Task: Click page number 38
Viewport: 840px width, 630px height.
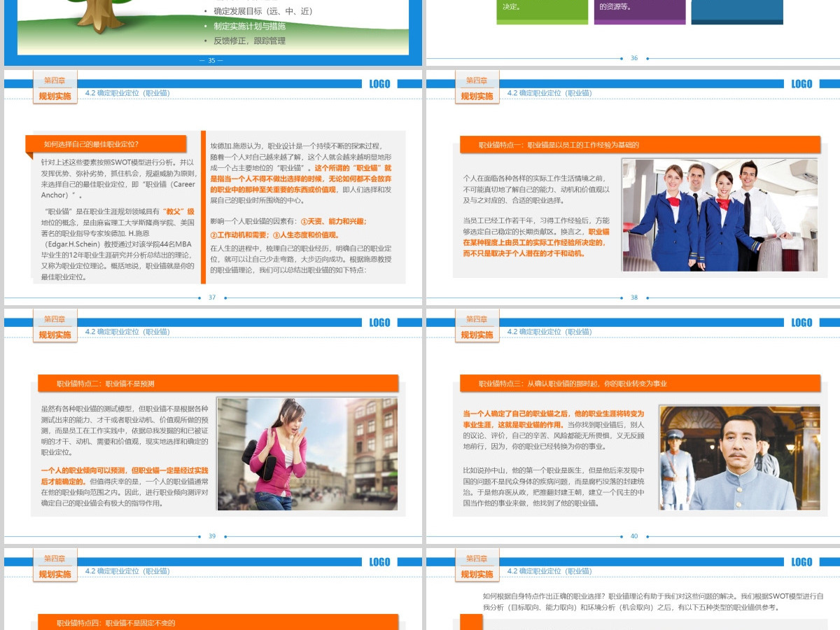Action: tap(634, 297)
